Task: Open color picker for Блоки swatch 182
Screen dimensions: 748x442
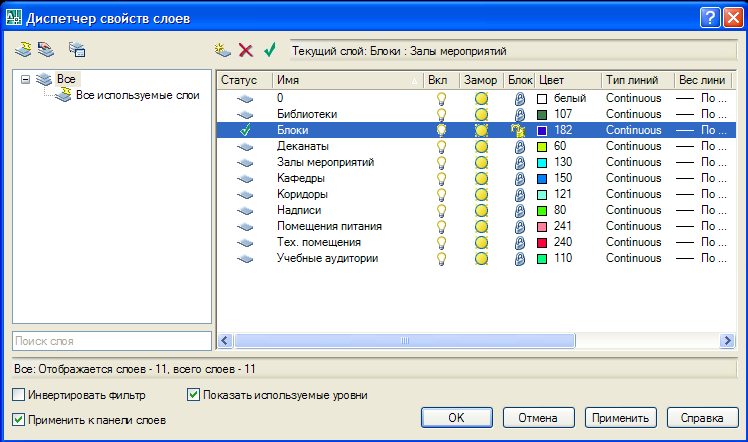Action: 542,131
